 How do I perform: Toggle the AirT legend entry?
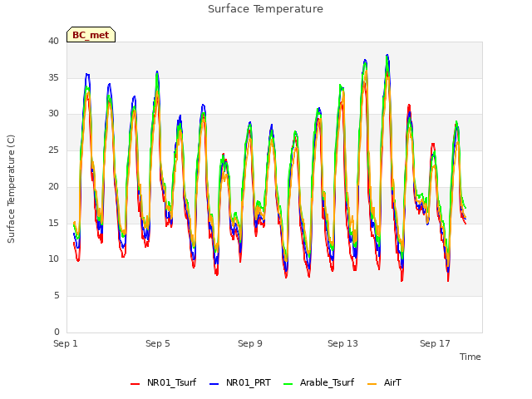(384, 382)
